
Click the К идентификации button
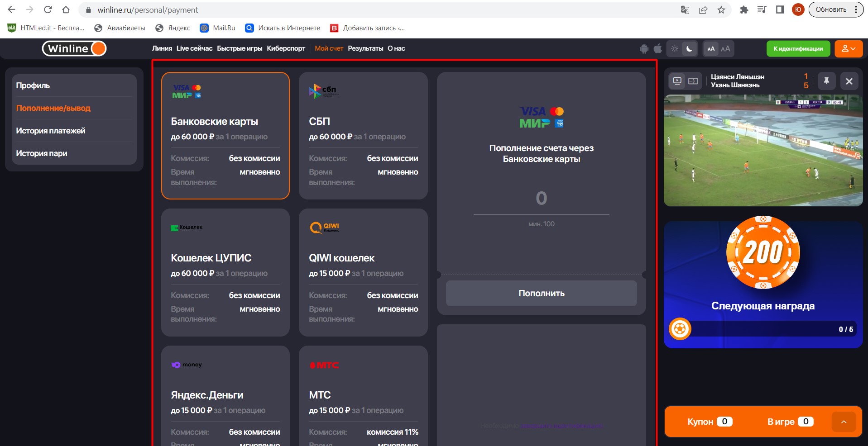(798, 49)
